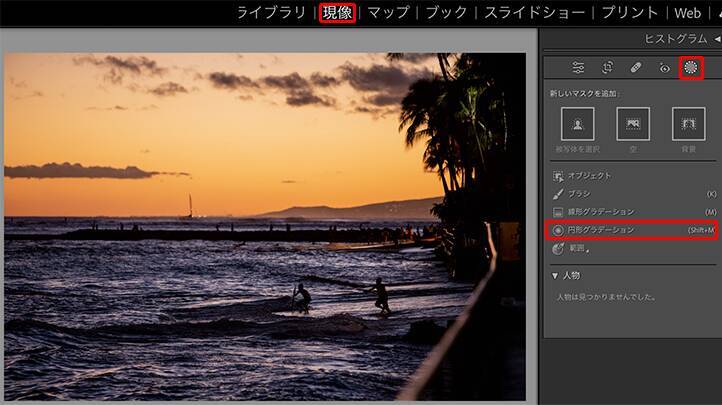Click the 被写体を選択 subject mask button
Screen dimensions: 722x405
click(578, 124)
